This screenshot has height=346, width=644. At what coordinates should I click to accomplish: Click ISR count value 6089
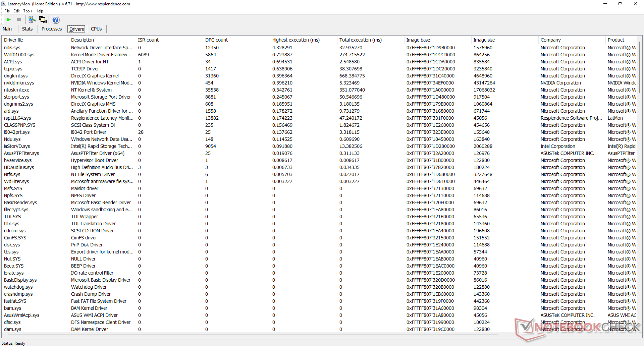pos(143,55)
